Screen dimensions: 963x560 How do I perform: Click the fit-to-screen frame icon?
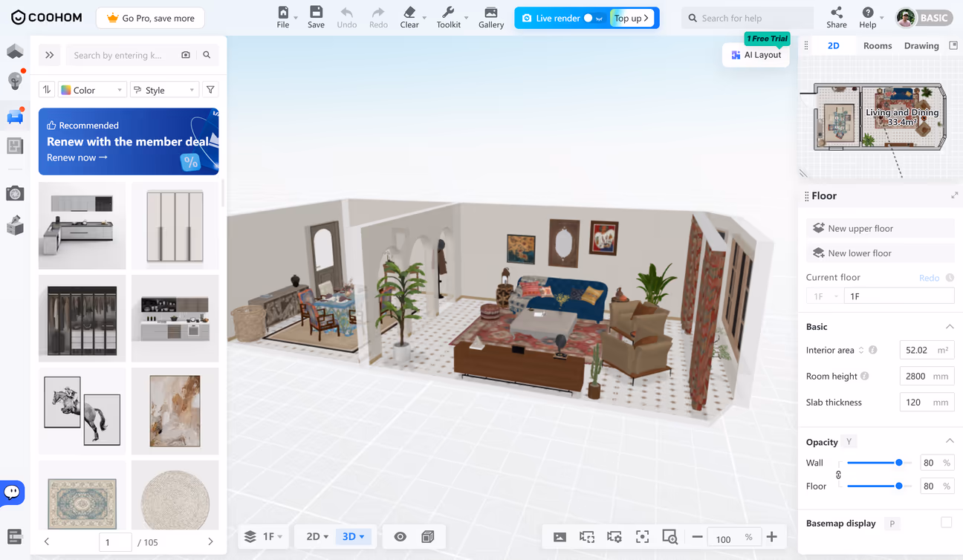point(642,537)
